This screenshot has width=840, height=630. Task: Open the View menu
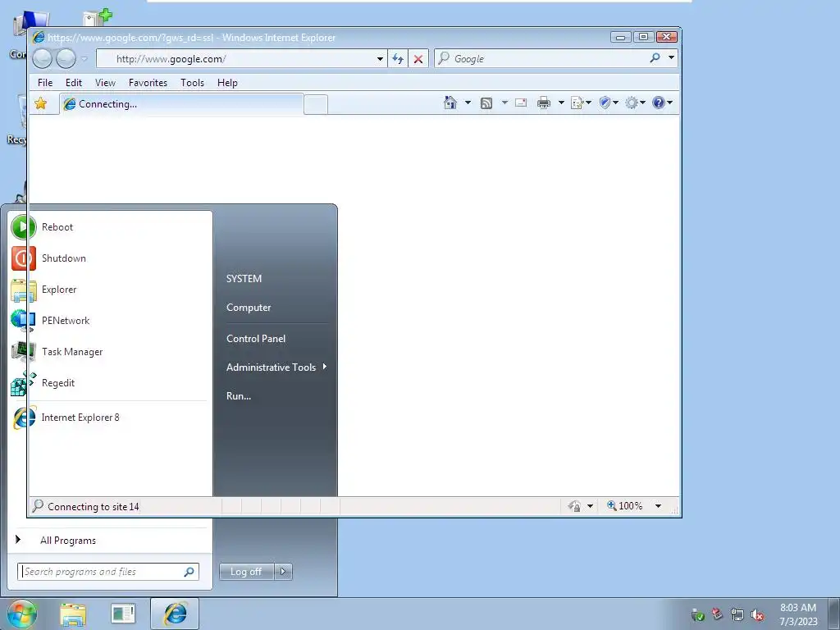tap(105, 83)
